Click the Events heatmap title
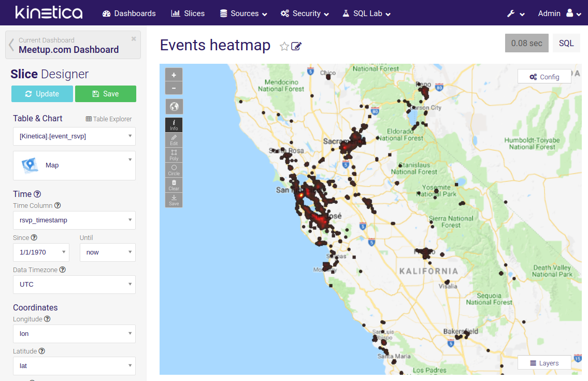 click(x=215, y=45)
